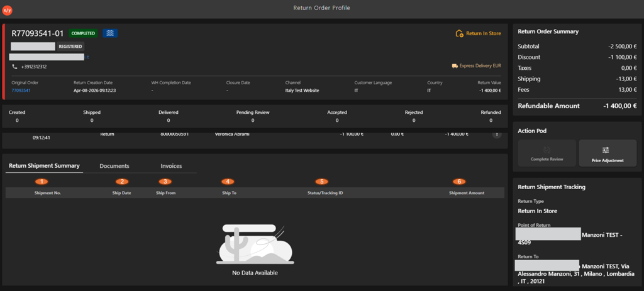Click the 0,00 € cell in the Veronica row
644x291 pixels.
398,135
